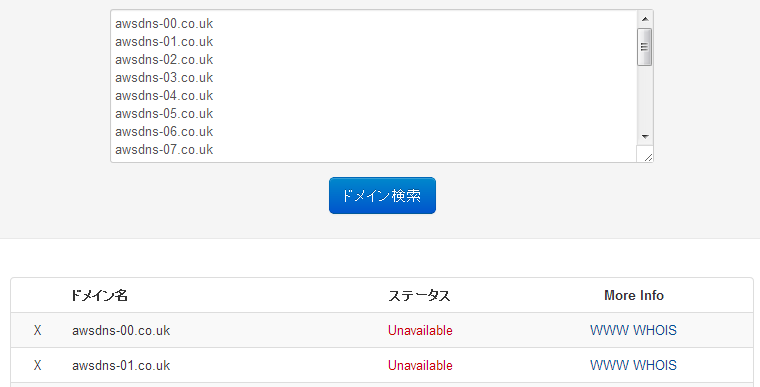Image resolution: width=760 pixels, height=387 pixels.
Task: Click the X mark for awsdns-01.co.uk row
Action: point(37,365)
